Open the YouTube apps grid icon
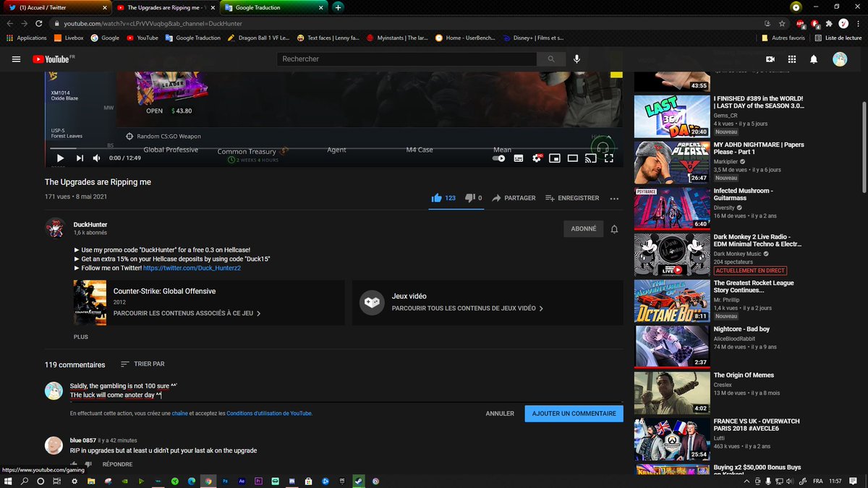 point(792,59)
